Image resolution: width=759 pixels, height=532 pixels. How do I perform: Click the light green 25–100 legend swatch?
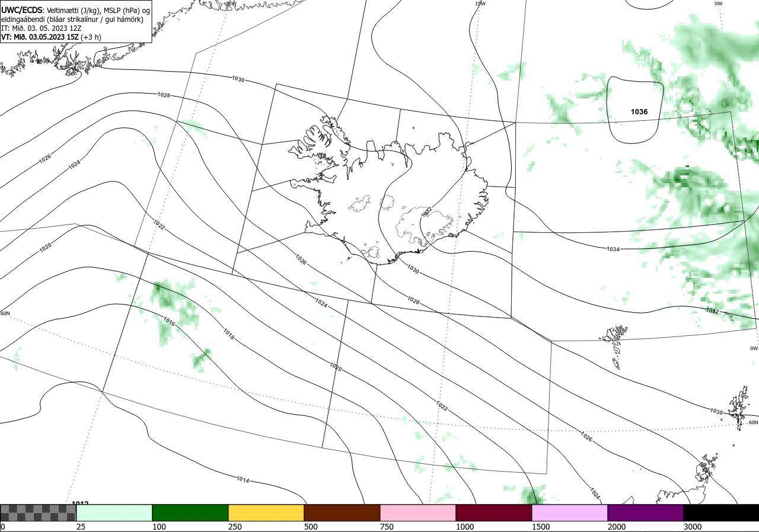click(114, 512)
